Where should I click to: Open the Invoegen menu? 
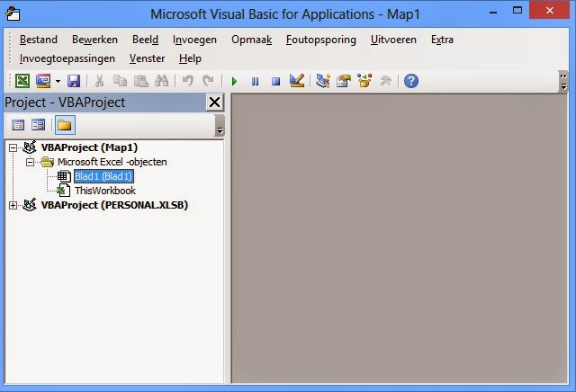[x=194, y=40]
